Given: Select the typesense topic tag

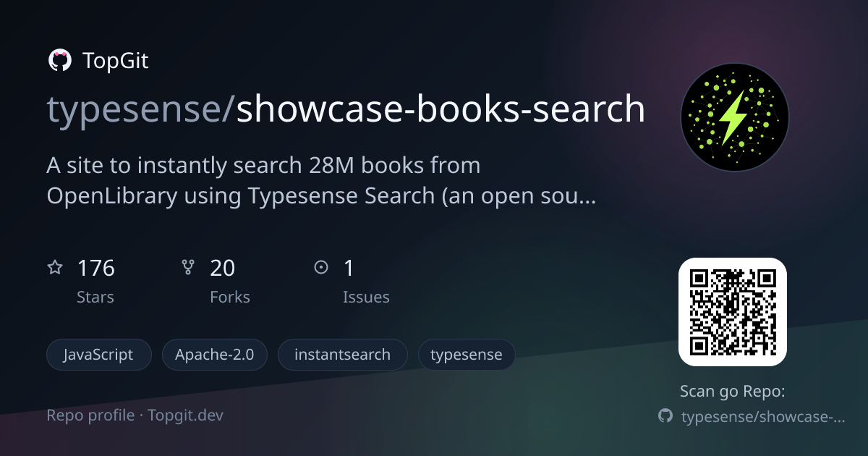Looking at the screenshot, I should pyautogui.click(x=467, y=355).
